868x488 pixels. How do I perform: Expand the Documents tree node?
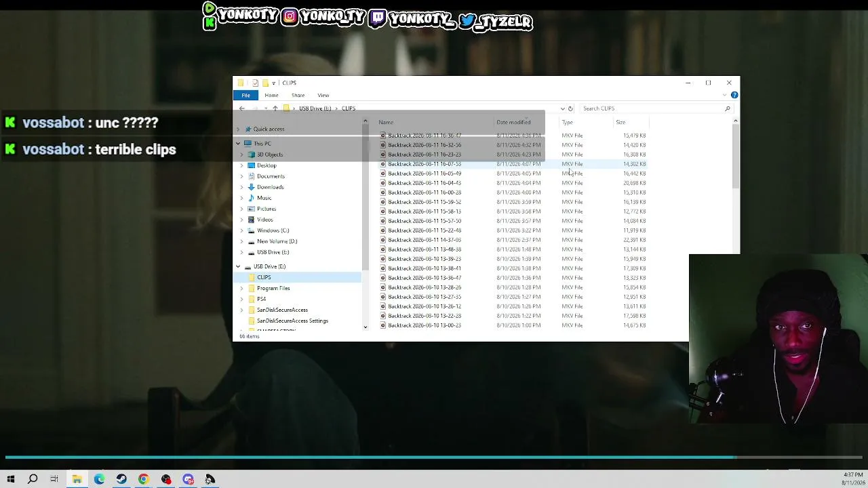click(242, 176)
